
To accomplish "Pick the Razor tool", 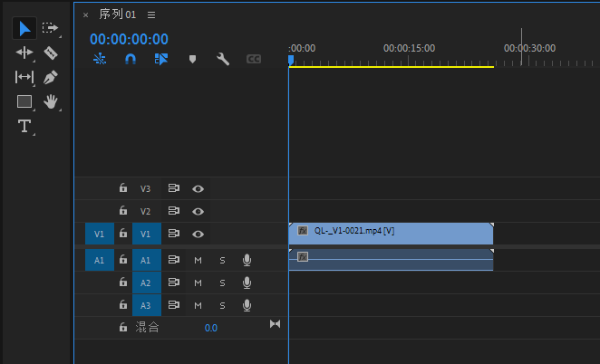I will (x=51, y=53).
